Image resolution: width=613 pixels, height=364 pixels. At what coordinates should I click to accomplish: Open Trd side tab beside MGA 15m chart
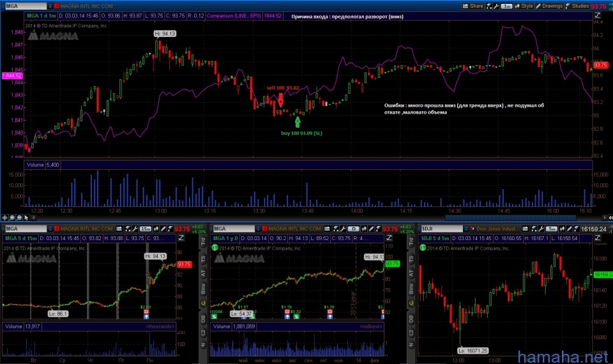[x=203, y=241]
